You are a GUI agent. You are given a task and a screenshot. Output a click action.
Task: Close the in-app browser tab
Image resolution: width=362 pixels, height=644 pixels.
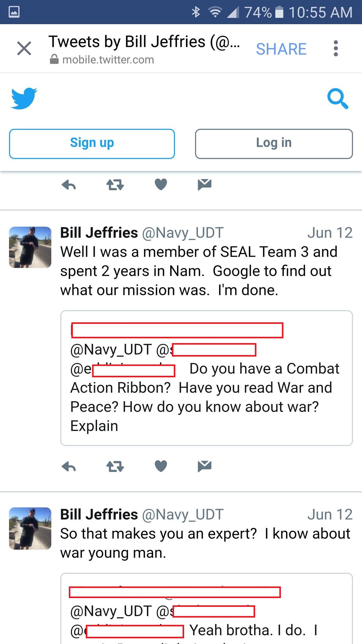pyautogui.click(x=24, y=48)
